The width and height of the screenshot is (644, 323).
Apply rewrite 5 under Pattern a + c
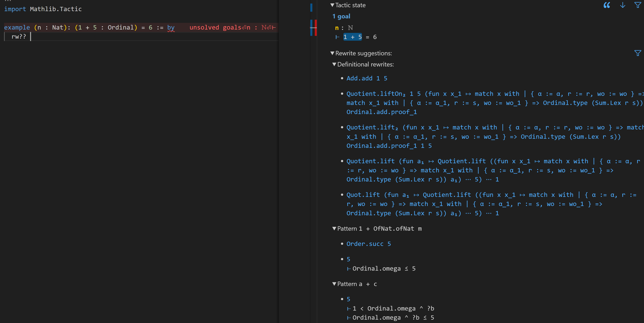(x=348, y=300)
